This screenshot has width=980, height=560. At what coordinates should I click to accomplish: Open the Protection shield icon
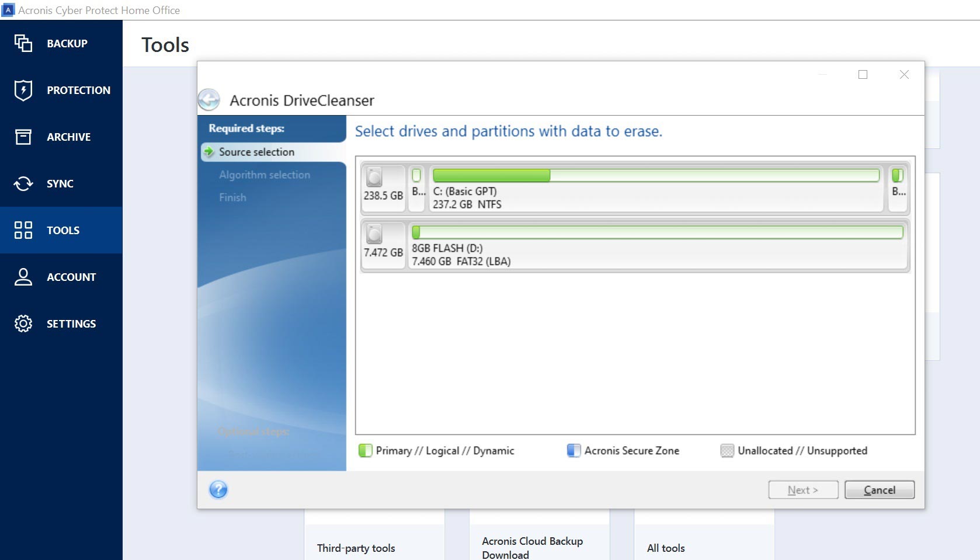pos(23,90)
